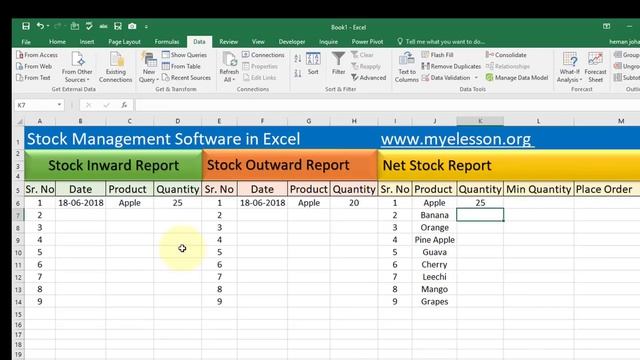
Task: Click Consolidate
Action: point(506,55)
